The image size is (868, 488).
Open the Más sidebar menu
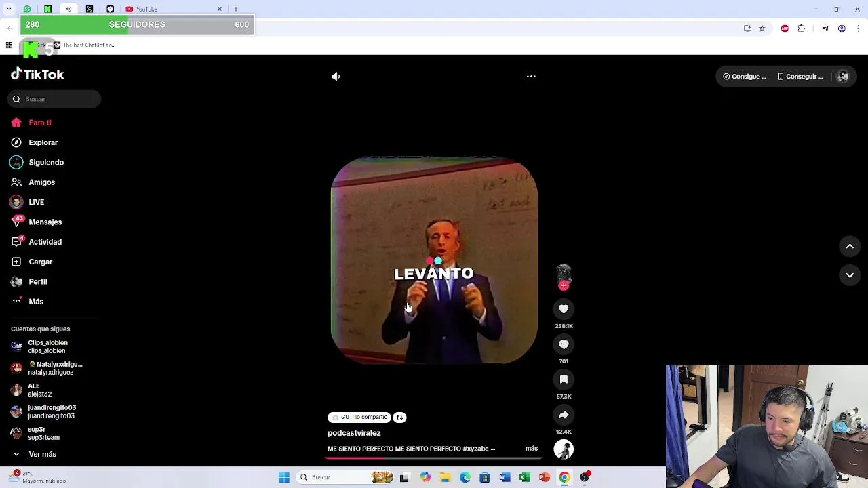27,302
